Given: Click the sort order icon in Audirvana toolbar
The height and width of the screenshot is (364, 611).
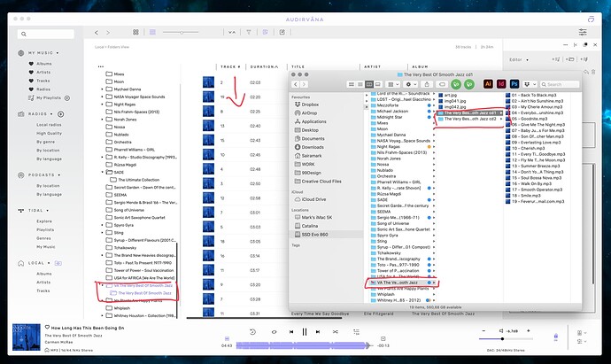Looking at the screenshot, I should point(232,33).
